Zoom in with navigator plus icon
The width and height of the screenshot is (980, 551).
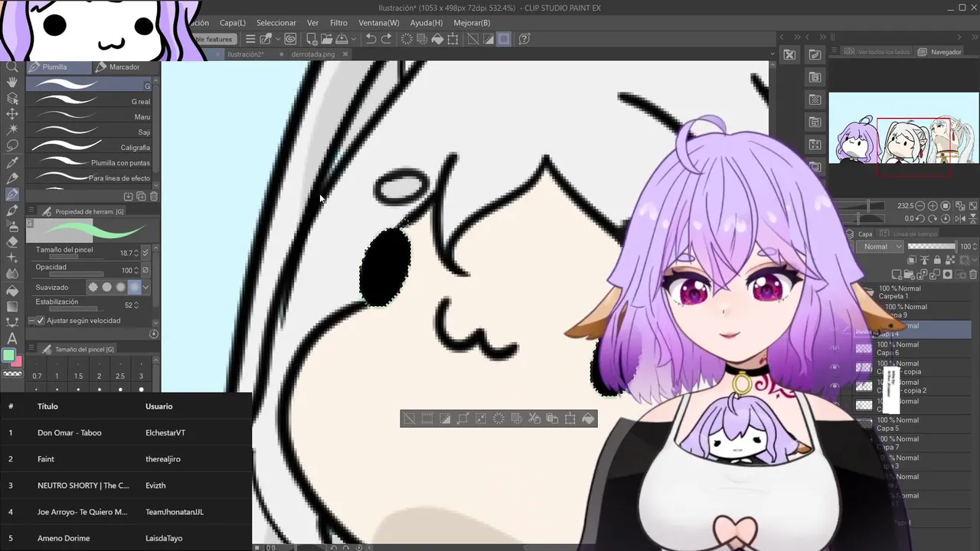click(x=933, y=206)
